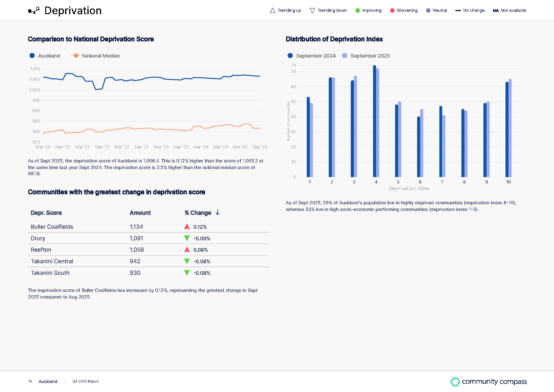The height and width of the screenshot is (392, 554).
Task: Toggle the September 2024 legend swatch
Action: 290,56
